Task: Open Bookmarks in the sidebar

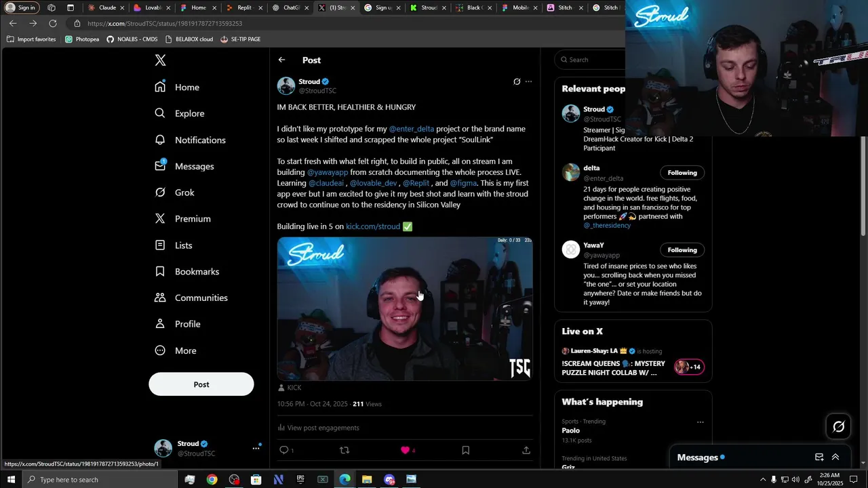Action: tap(186, 271)
